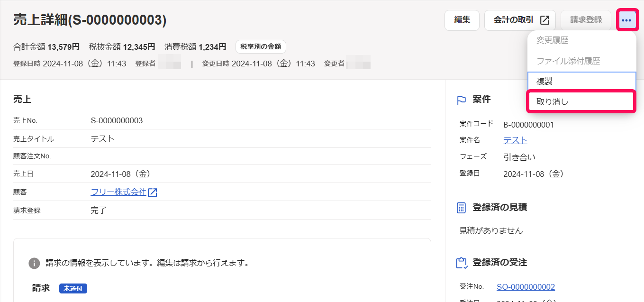Click the page title 売上詳細(S-0000000003)
The image size is (644, 302).
point(90,19)
